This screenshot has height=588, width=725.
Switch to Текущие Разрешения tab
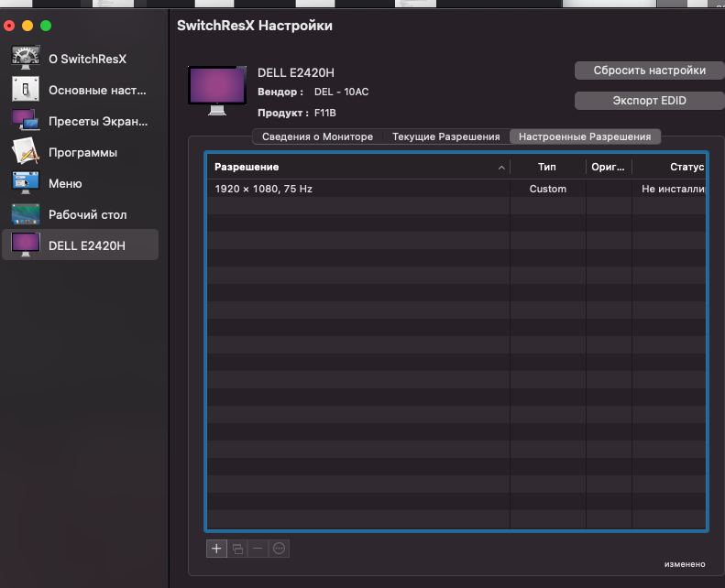446,136
